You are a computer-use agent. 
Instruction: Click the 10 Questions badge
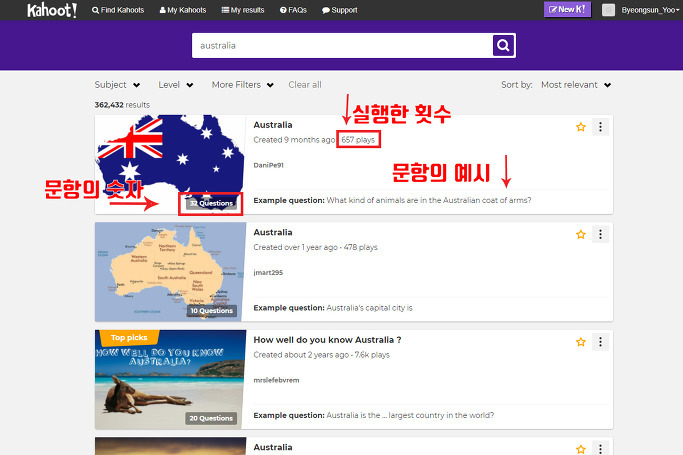pyautogui.click(x=212, y=311)
